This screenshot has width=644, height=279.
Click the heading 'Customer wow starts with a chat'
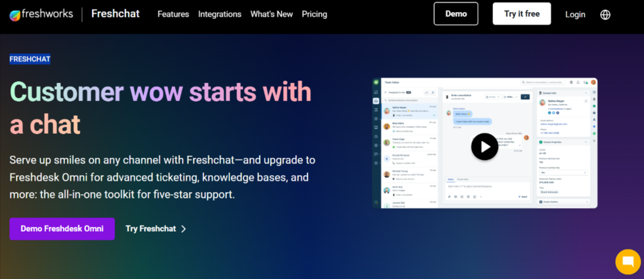pyautogui.click(x=161, y=108)
